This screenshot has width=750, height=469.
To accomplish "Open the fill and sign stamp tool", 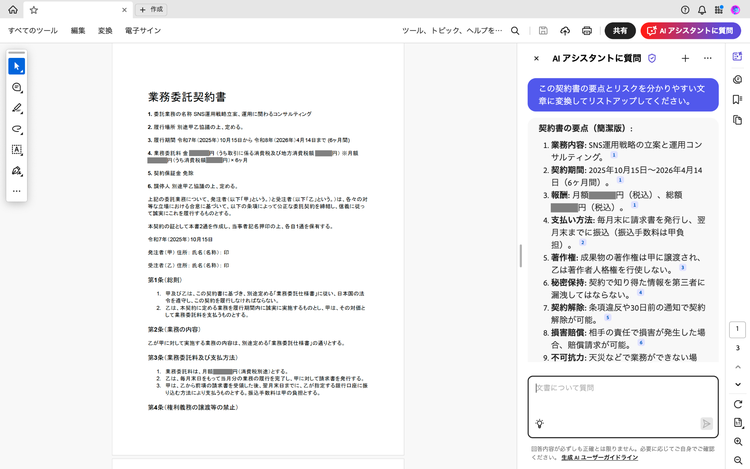I will pos(17,171).
